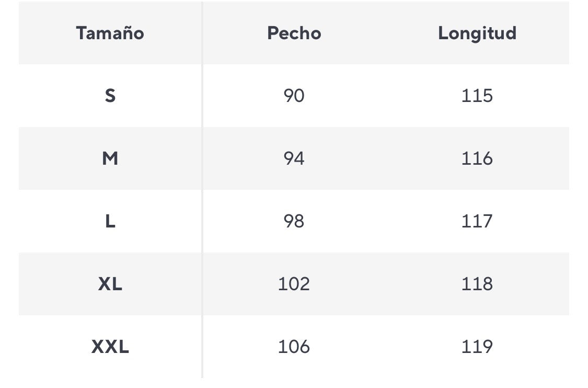Screen dimensions: 588x388
Task: Click the length value 118
Action: click(x=477, y=284)
